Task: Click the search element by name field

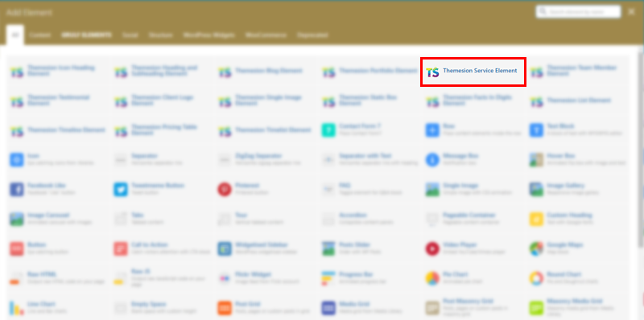Action: tap(578, 12)
